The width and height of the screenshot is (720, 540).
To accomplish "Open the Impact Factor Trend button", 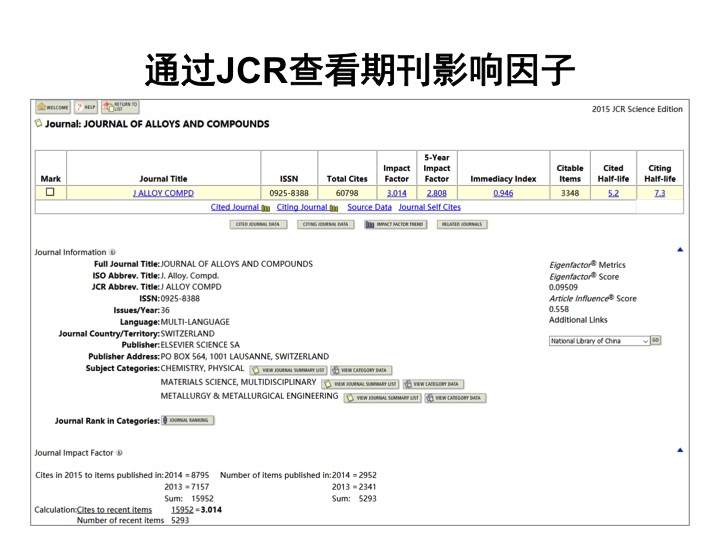I will [396, 225].
